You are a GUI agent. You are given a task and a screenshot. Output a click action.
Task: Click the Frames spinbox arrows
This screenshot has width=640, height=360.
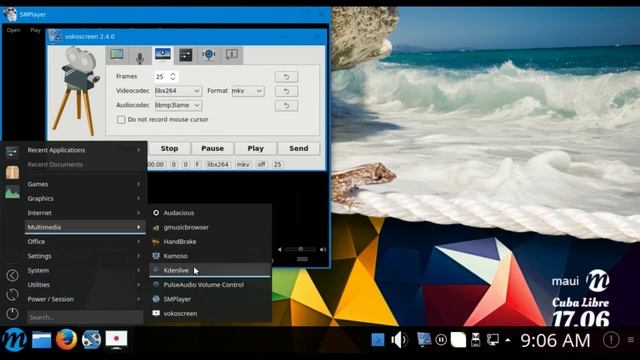[x=173, y=76]
